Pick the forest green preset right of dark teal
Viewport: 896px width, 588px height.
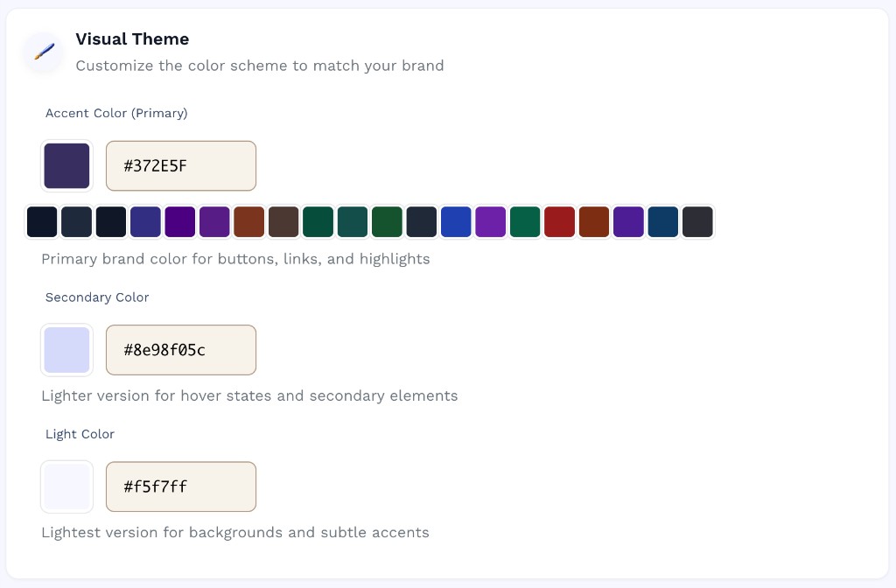[x=387, y=221]
